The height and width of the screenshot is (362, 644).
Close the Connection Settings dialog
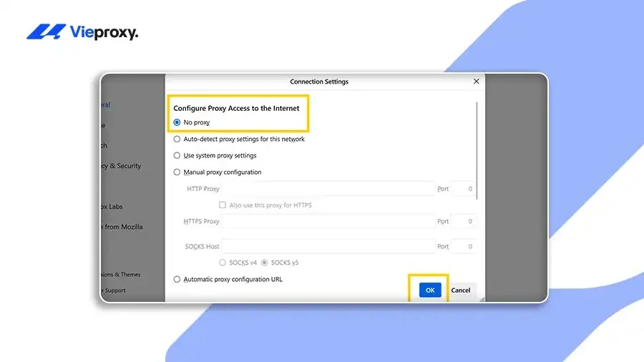pyautogui.click(x=476, y=82)
